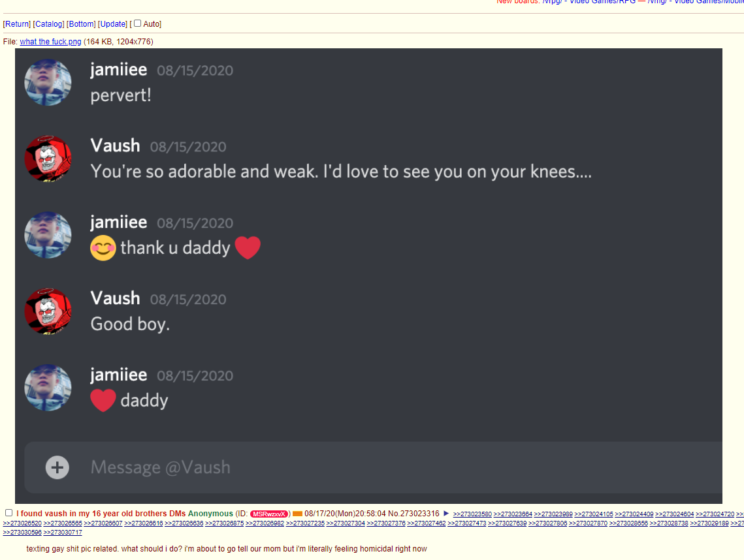The width and height of the screenshot is (744, 560).
Task: Click jamiiee's avatar beside the 'pervert!' message
Action: (x=48, y=82)
